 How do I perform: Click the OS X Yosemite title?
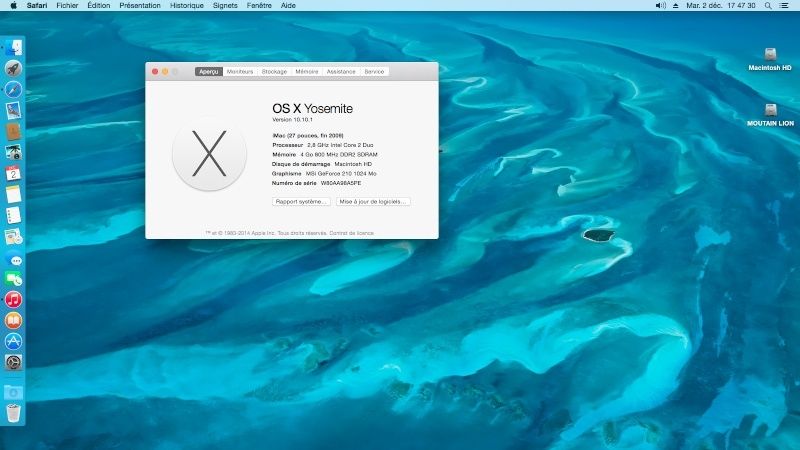click(312, 108)
